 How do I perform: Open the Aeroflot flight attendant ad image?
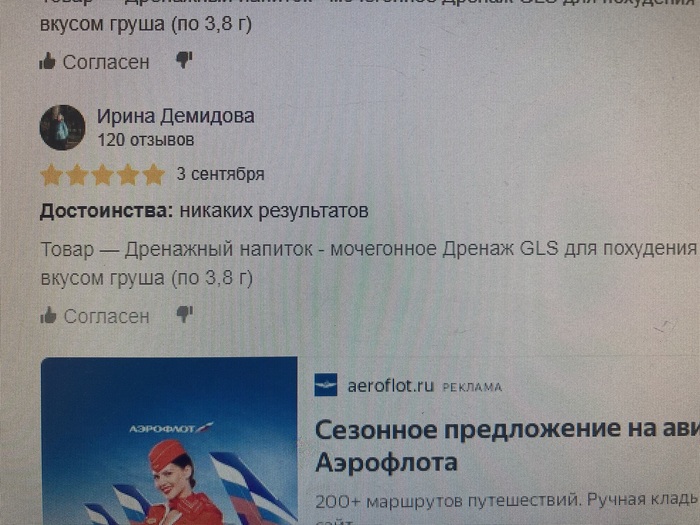(x=169, y=441)
